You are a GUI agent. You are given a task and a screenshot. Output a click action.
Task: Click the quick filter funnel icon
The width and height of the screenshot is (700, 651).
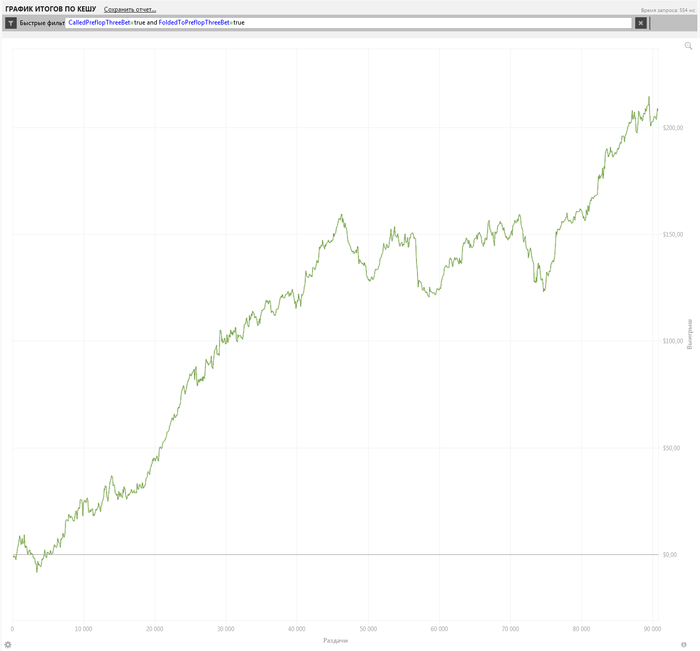click(11, 23)
